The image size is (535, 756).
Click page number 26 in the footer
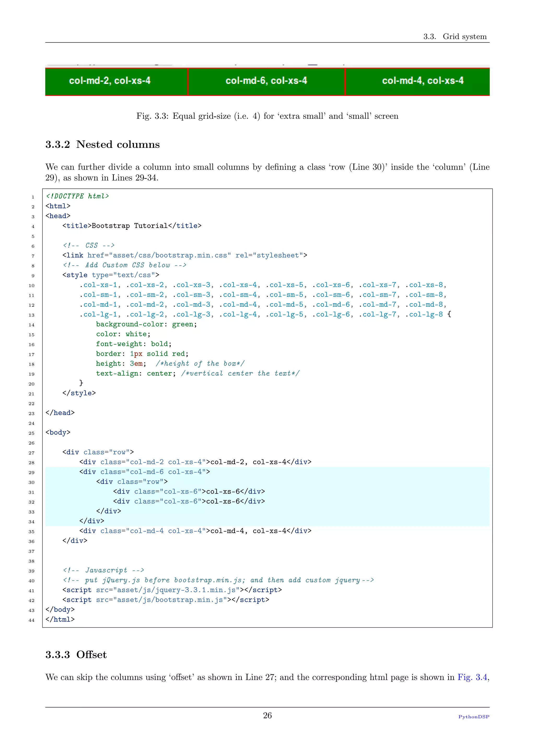(x=267, y=716)
